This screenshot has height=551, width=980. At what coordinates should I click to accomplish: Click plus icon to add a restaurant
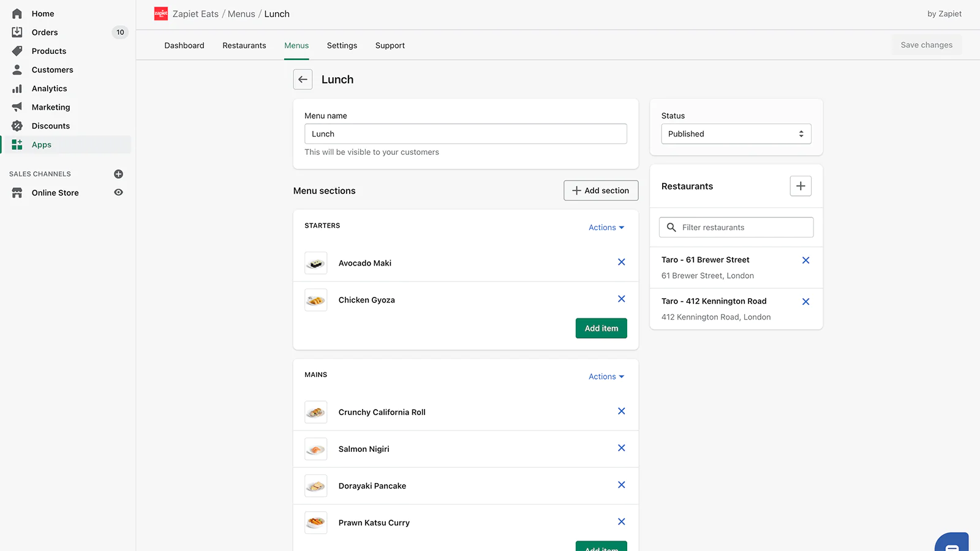tap(800, 186)
